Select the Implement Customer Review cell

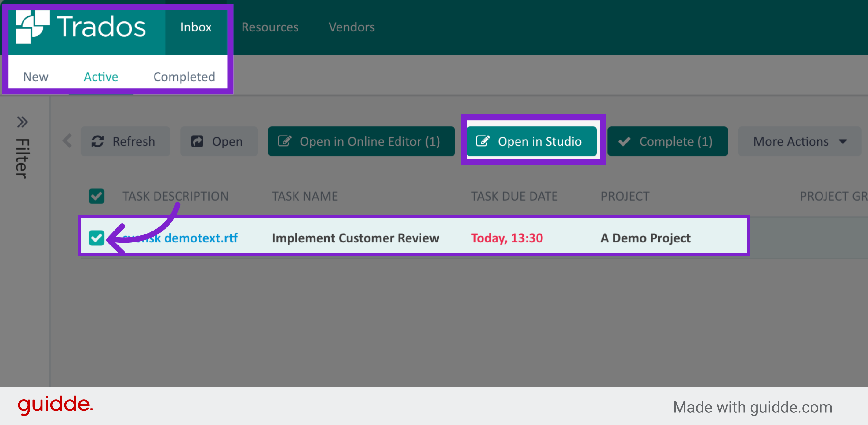pos(356,238)
